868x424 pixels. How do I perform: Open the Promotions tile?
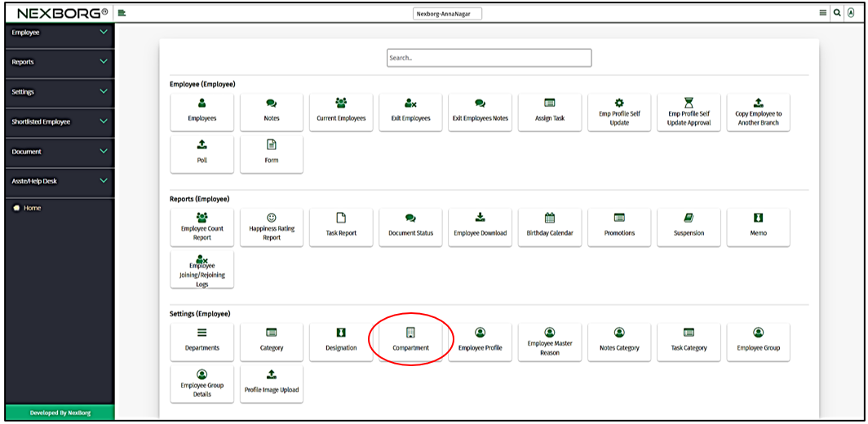click(619, 227)
